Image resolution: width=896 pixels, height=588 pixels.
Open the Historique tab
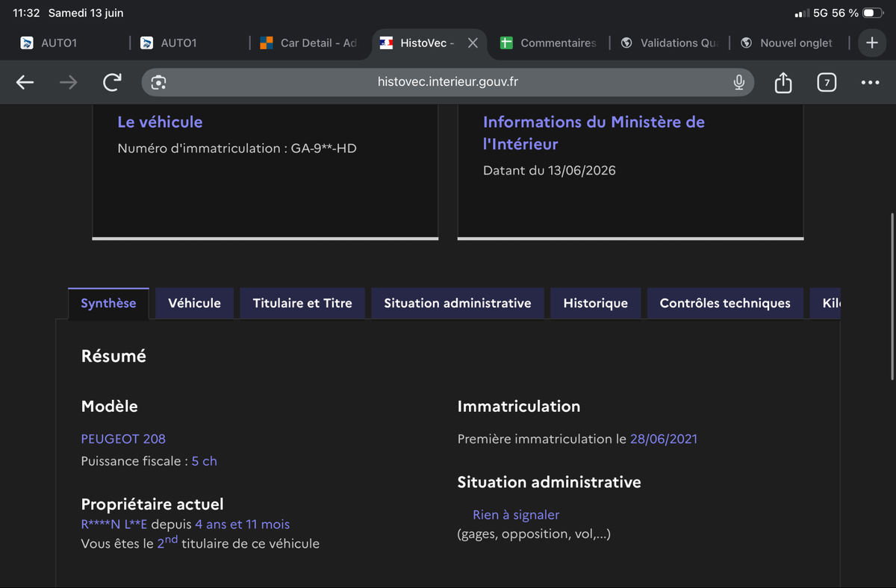pos(596,303)
